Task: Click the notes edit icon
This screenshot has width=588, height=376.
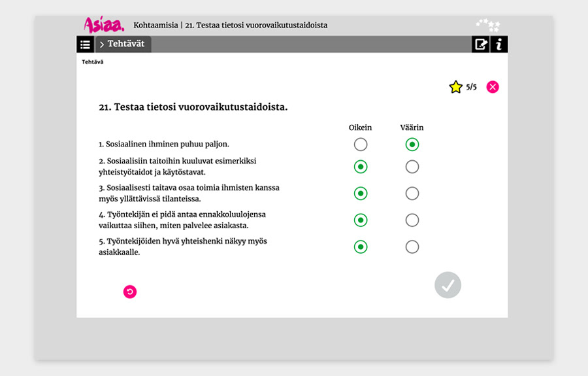Action: 480,44
